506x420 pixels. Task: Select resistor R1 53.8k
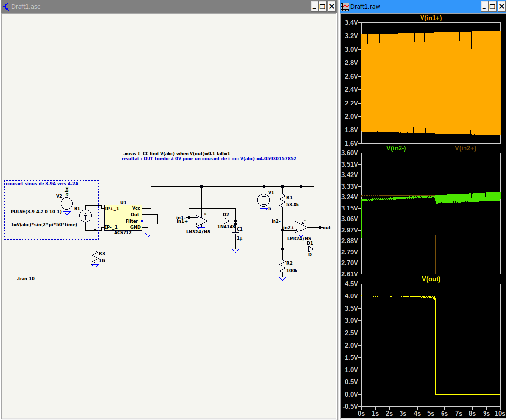(x=282, y=200)
